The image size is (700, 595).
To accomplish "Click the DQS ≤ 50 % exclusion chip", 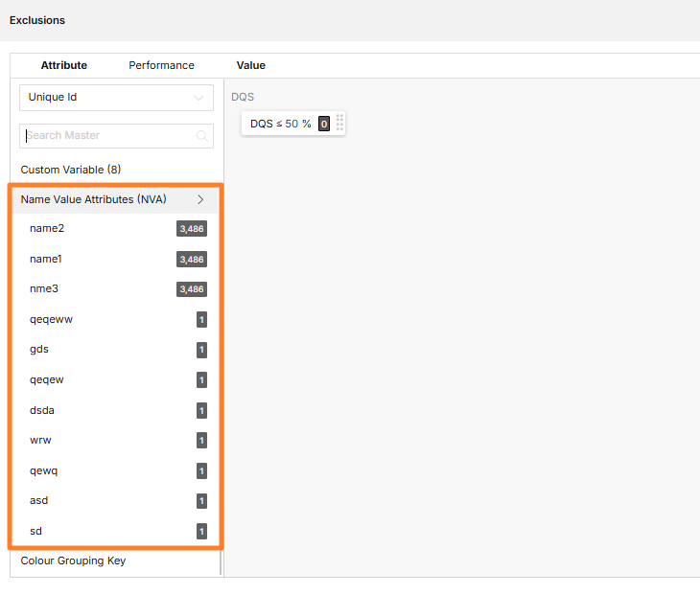I will pyautogui.click(x=280, y=124).
